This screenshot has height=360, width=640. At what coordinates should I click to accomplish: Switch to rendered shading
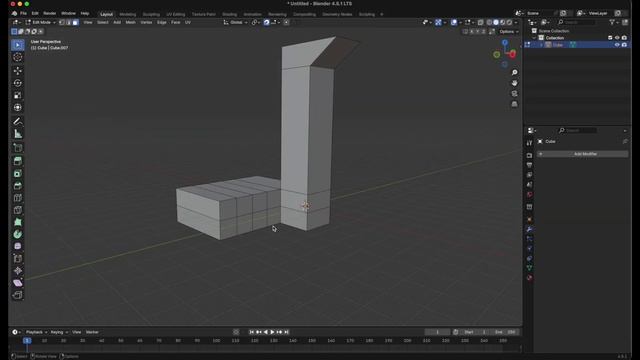click(x=509, y=22)
